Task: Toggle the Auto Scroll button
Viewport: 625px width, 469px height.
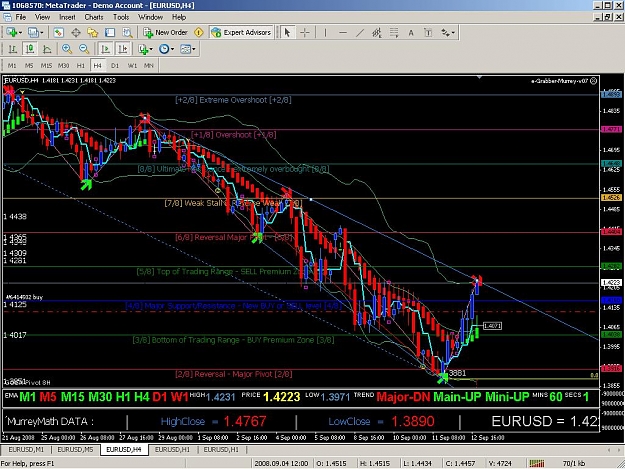Action: tap(105, 49)
